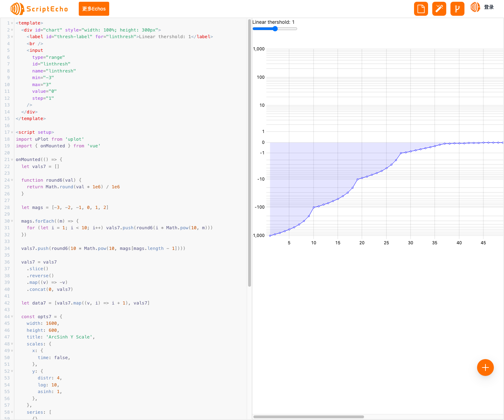Click the 'return Math.round' code line
Image resolution: width=504 pixels, height=420 pixels.
tap(73, 187)
